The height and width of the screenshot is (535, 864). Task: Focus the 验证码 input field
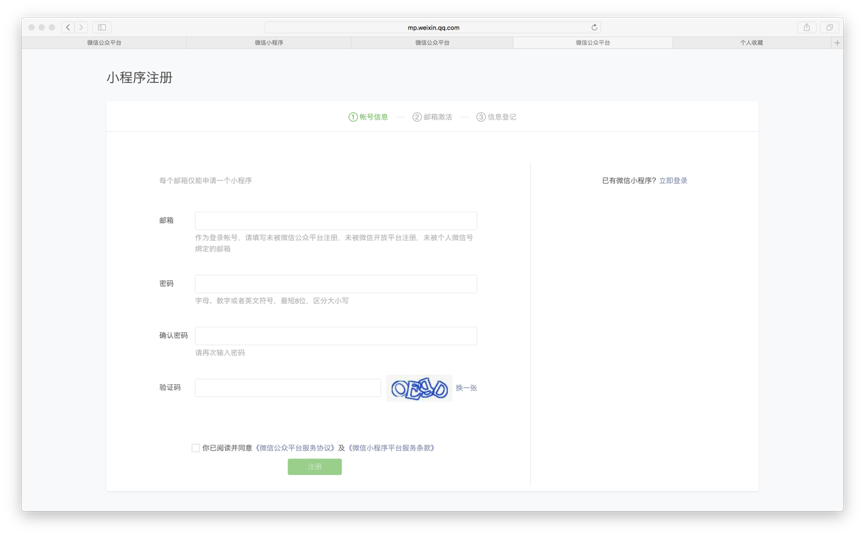point(288,387)
